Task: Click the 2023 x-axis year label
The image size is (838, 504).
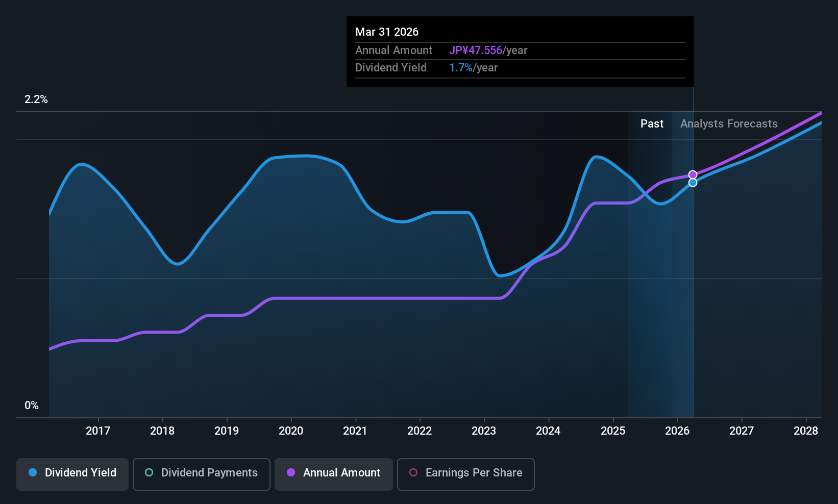Action: pyautogui.click(x=484, y=431)
